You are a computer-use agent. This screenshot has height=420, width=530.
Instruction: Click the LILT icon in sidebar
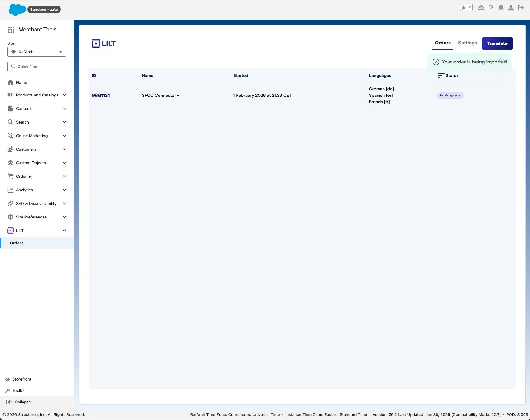point(10,230)
